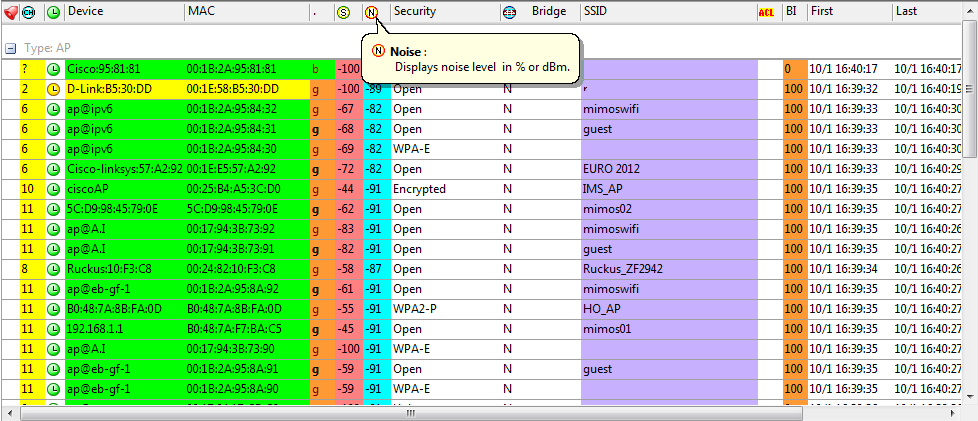Viewport: 978px width, 421px height.
Task: Click the dot column header
Action: 321,11
